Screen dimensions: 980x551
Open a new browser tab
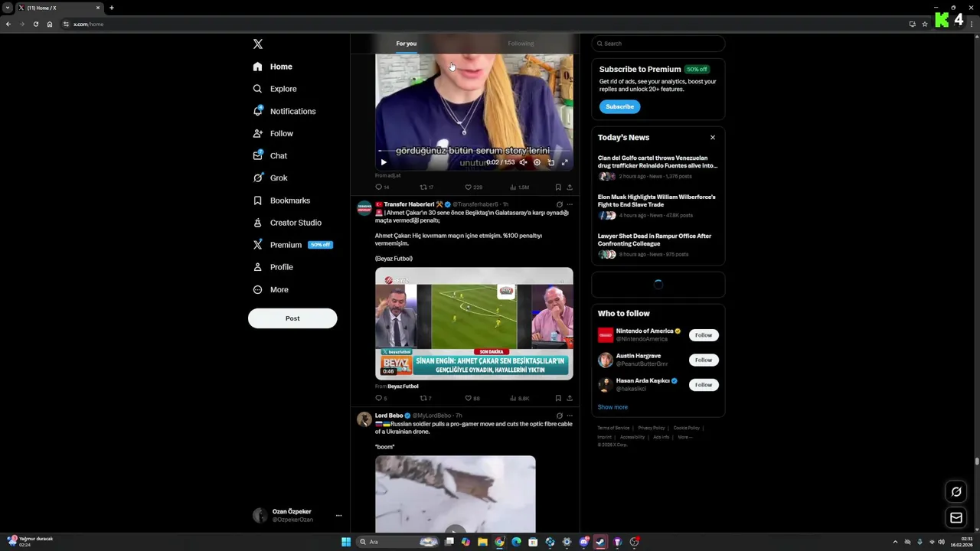112,8
